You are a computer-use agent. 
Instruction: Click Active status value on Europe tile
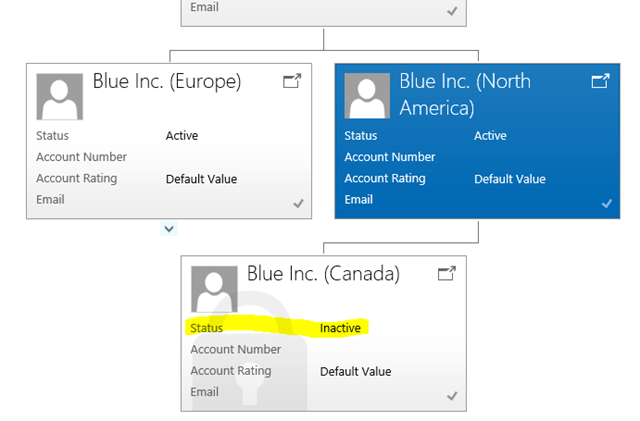click(x=182, y=136)
